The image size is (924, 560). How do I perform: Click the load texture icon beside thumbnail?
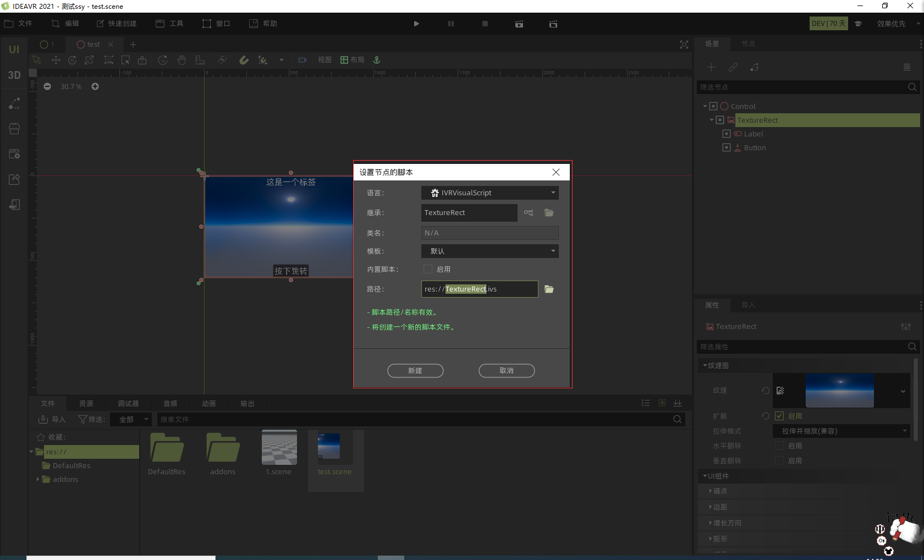click(x=780, y=391)
